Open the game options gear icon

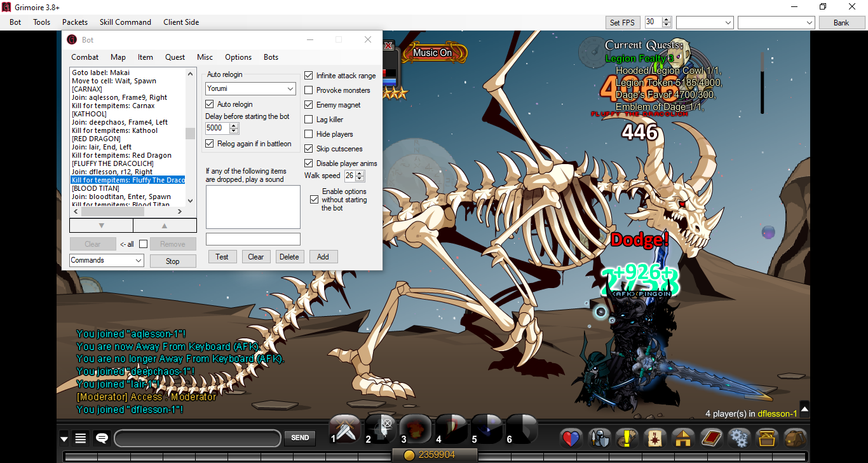738,438
